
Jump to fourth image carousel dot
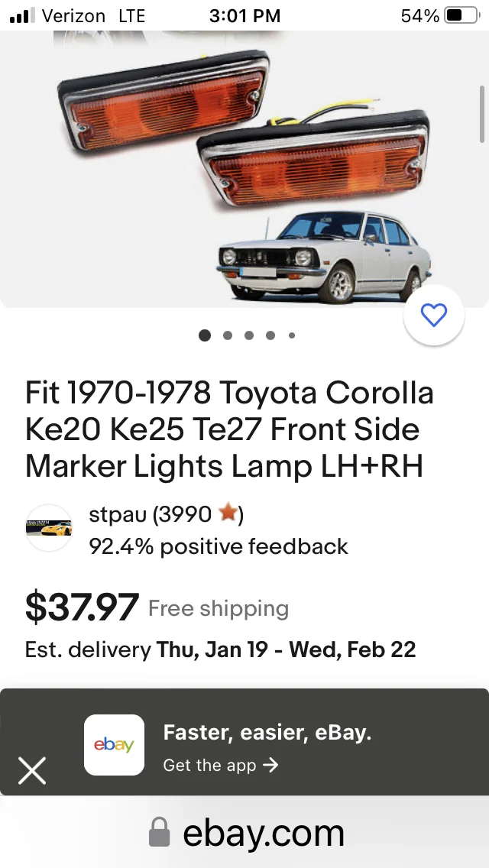tap(270, 335)
